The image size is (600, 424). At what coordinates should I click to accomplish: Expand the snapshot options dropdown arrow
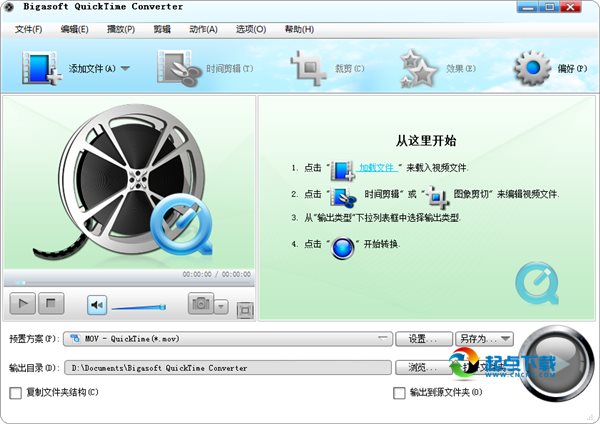click(221, 307)
